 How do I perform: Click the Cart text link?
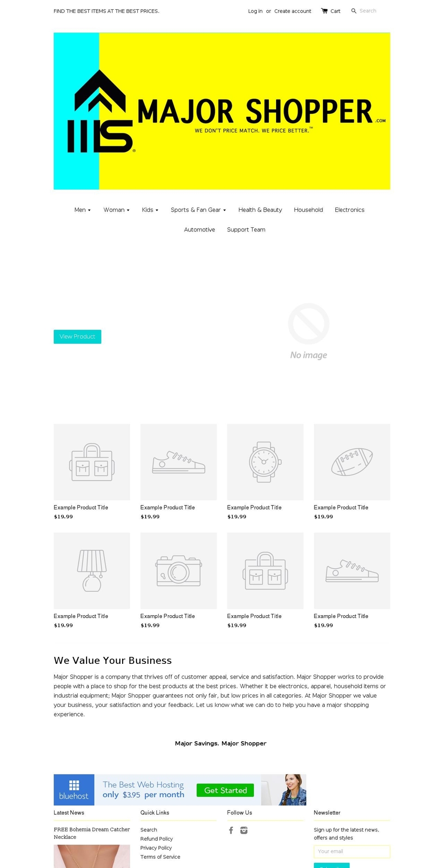[x=335, y=11]
